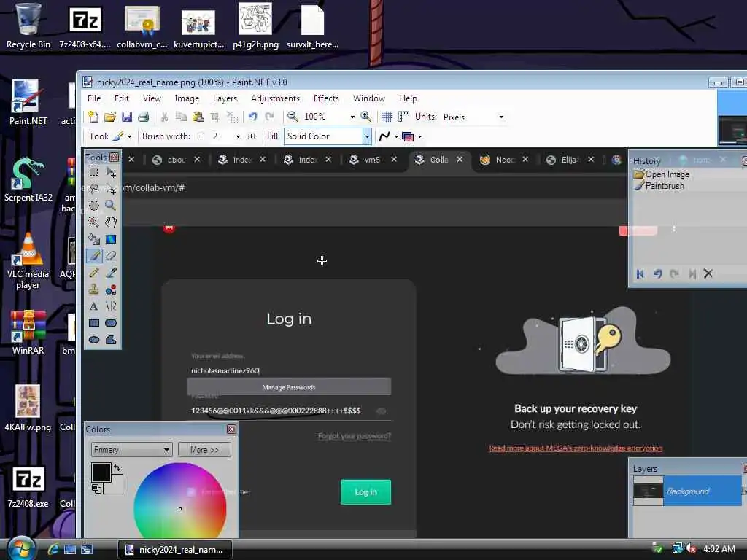Increase brush width with plus button
The width and height of the screenshot is (747, 560).
click(x=251, y=136)
